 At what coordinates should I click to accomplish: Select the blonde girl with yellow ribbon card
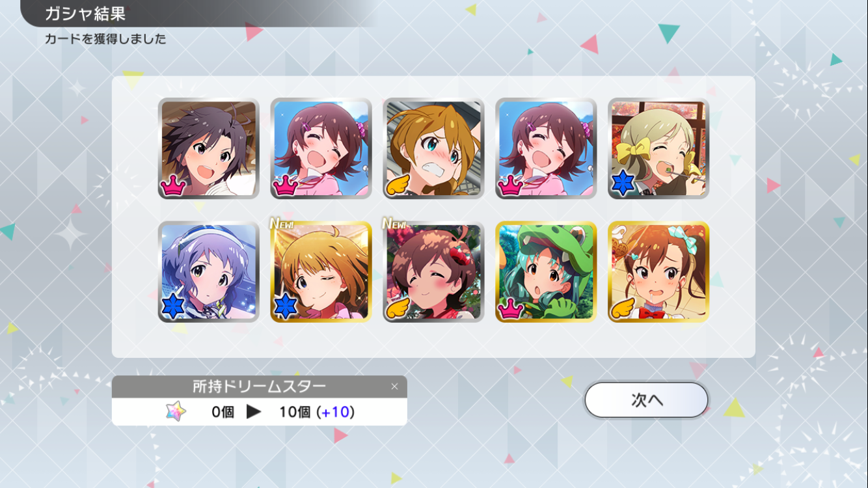click(658, 148)
